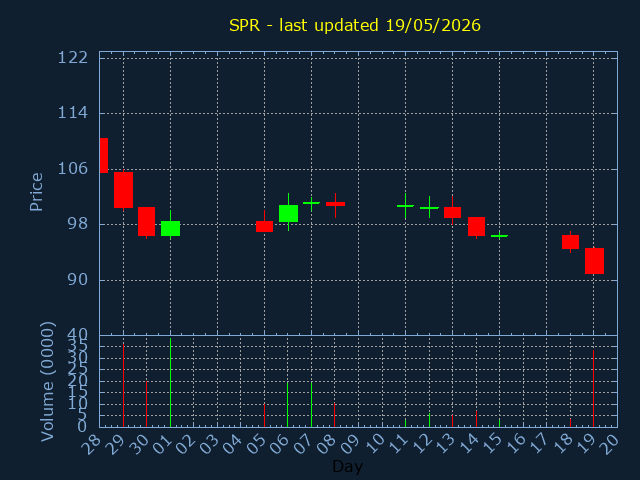Image resolution: width=640 pixels, height=480 pixels.
Task: Click the price tick label 90
Action: pos(78,280)
